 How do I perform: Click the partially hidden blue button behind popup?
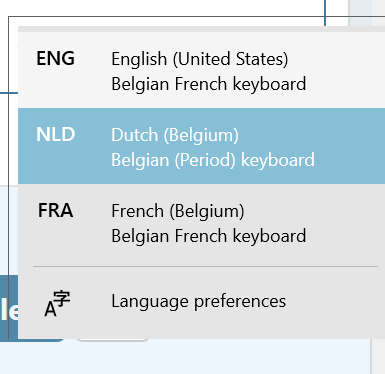tap(9, 308)
